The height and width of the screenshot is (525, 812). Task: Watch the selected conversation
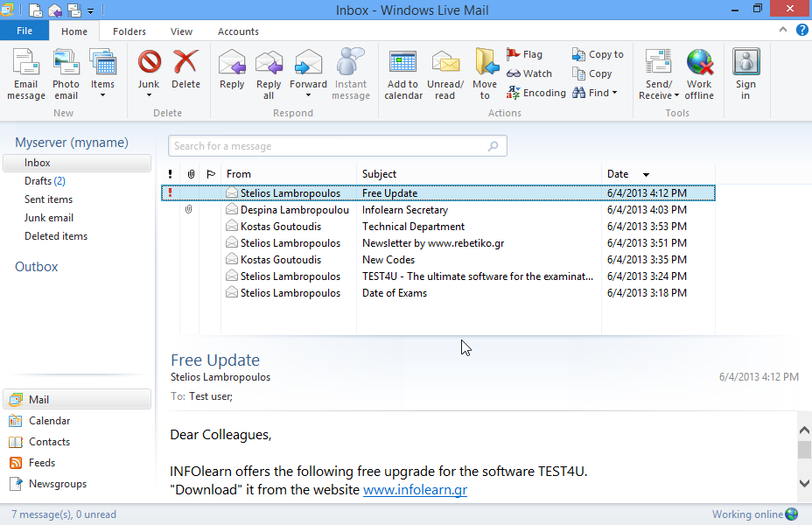coord(529,73)
